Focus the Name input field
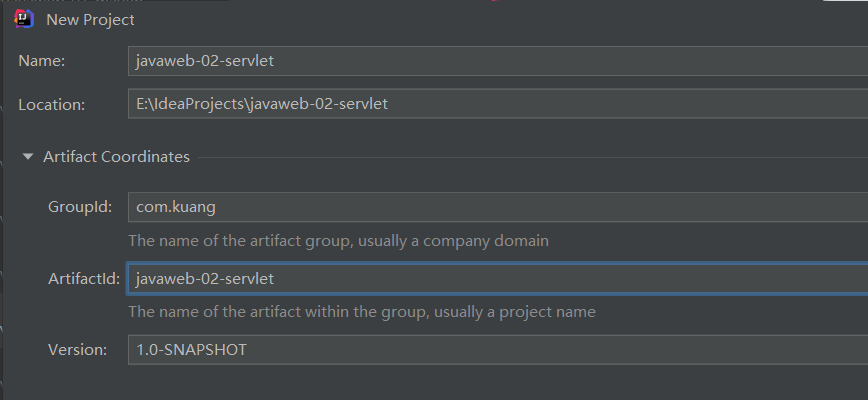 coord(498,61)
